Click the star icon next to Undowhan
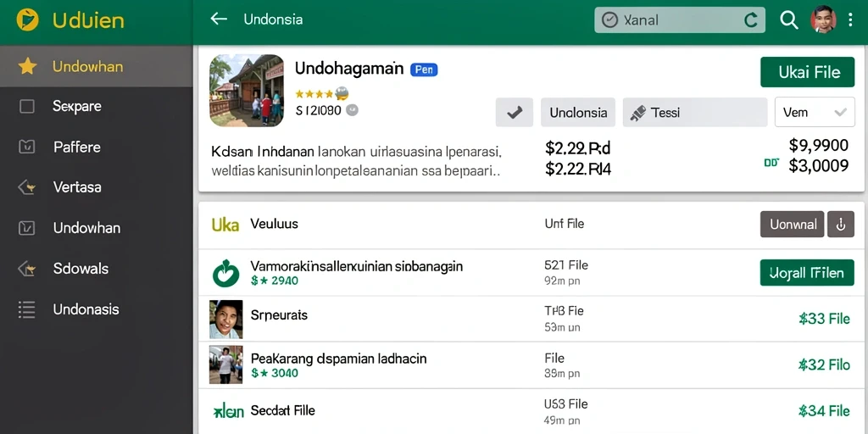Screen dimensions: 868x434 point(27,66)
